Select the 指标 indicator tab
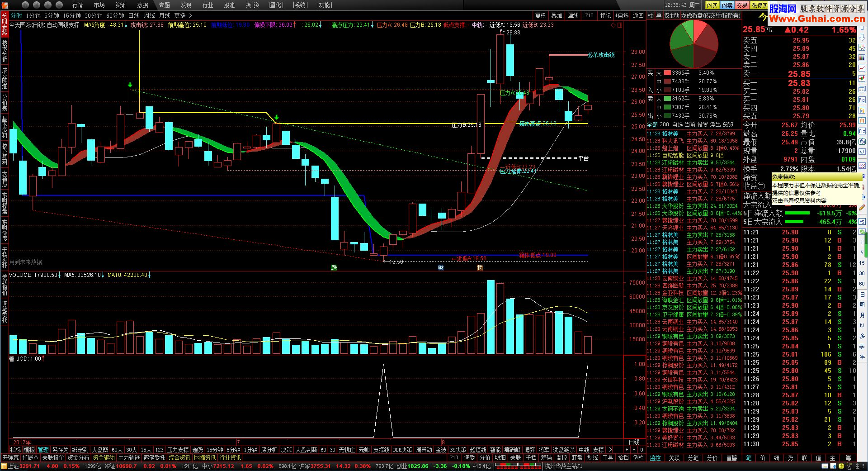Viewport: 868px width, 471px height. pos(15,450)
